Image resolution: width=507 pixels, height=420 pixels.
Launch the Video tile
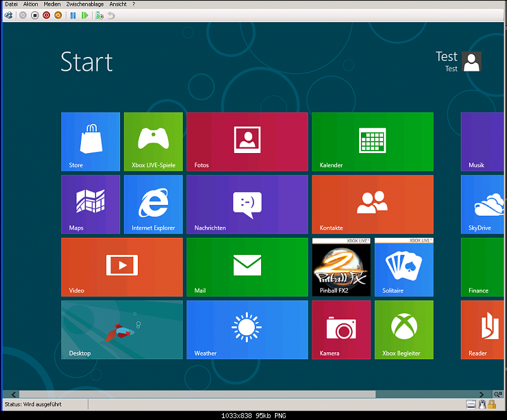122,267
